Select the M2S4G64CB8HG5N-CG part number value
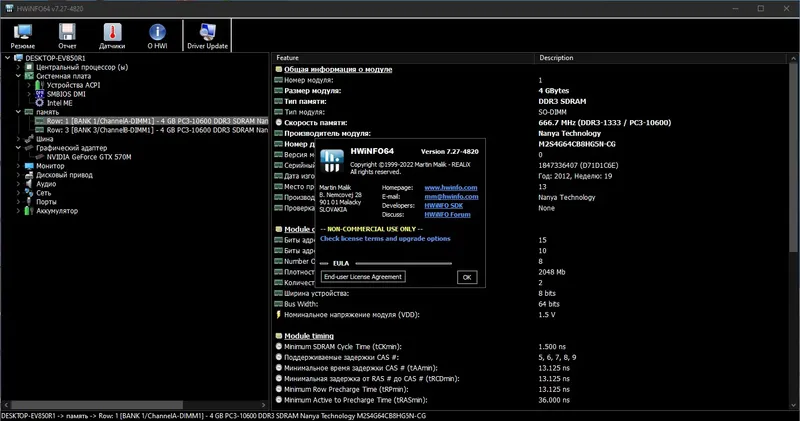 tap(577, 144)
